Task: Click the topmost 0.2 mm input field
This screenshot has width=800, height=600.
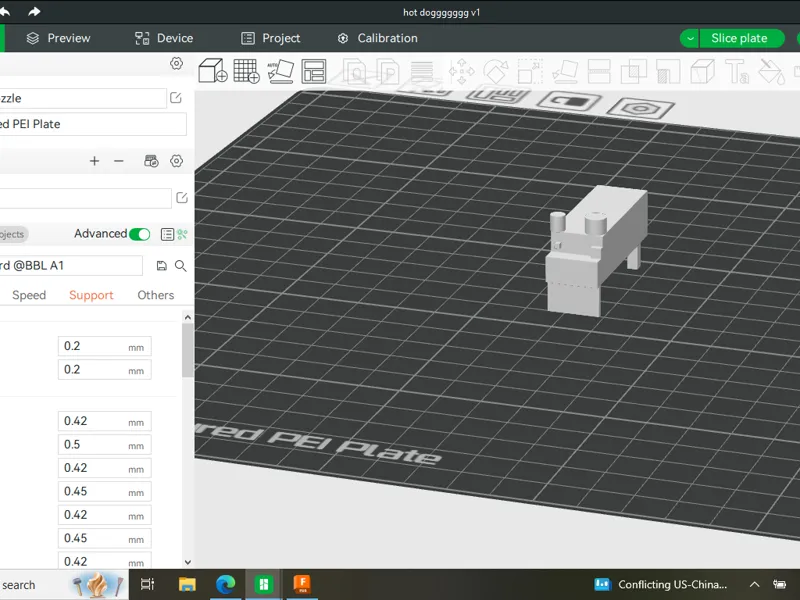Action: (x=105, y=346)
